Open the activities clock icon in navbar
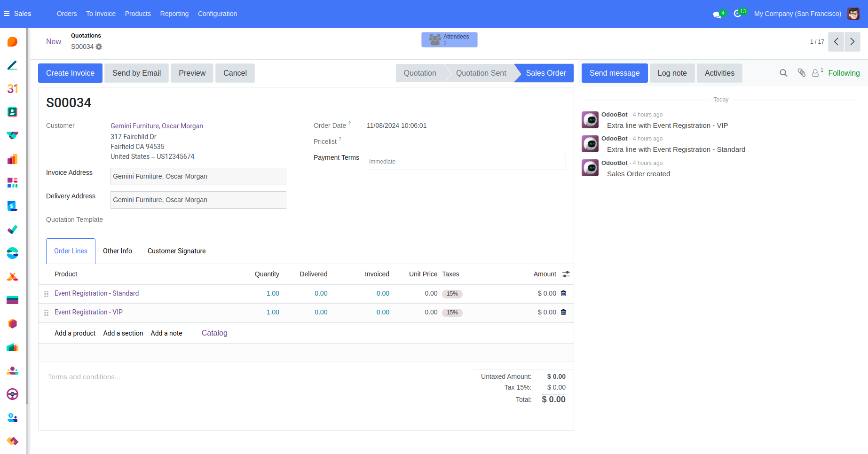Screen dimensions: 868x454 (x=738, y=14)
